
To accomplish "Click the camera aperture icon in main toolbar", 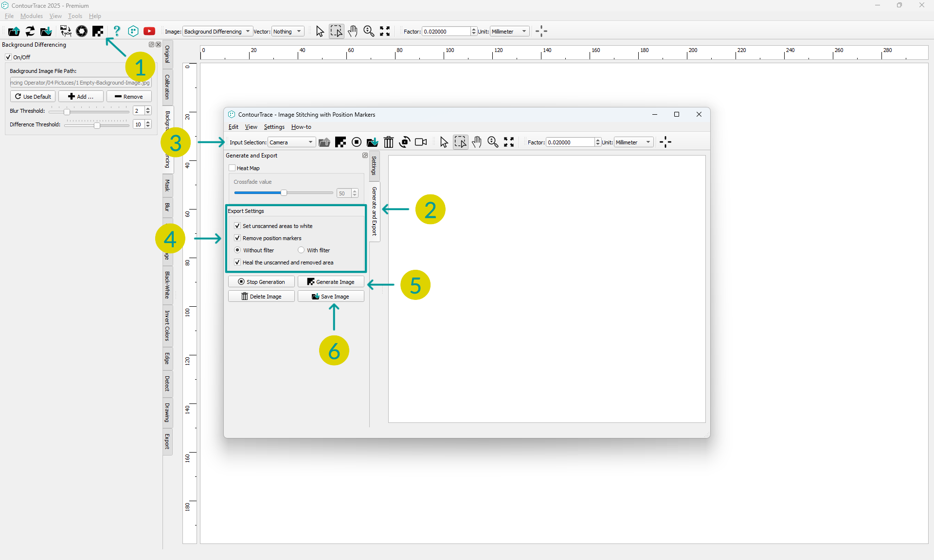I will [82, 31].
